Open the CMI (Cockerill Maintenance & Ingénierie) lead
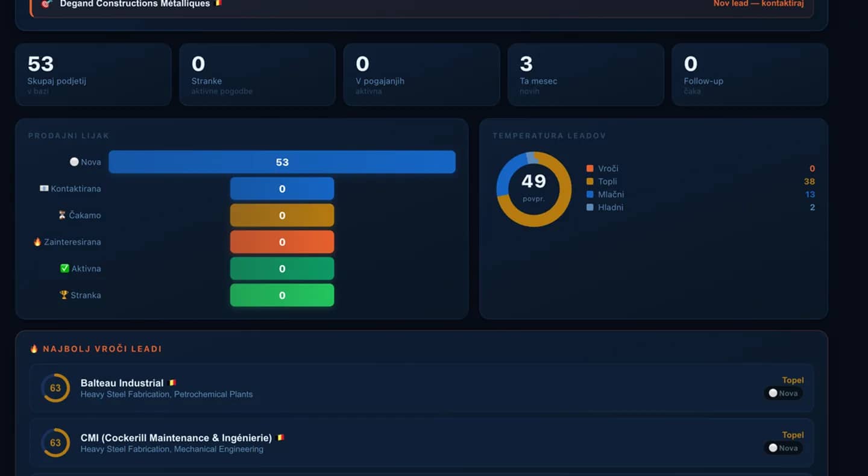868x476 pixels. [x=421, y=443]
